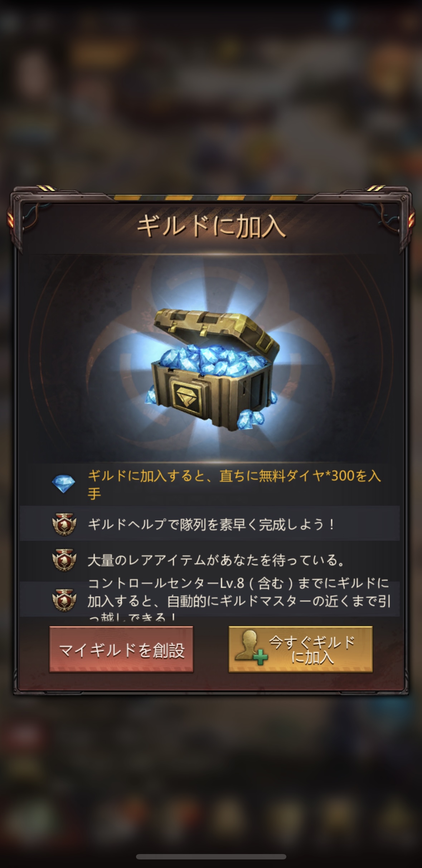Viewport: 422px width, 868px height.
Task: Tap the green plus sign on join button
Action: click(261, 657)
